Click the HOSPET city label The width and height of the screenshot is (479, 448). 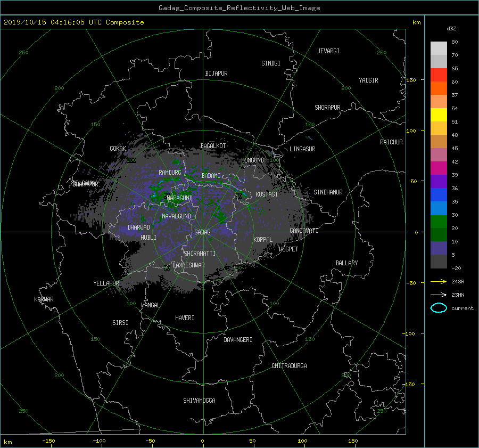[288, 249]
